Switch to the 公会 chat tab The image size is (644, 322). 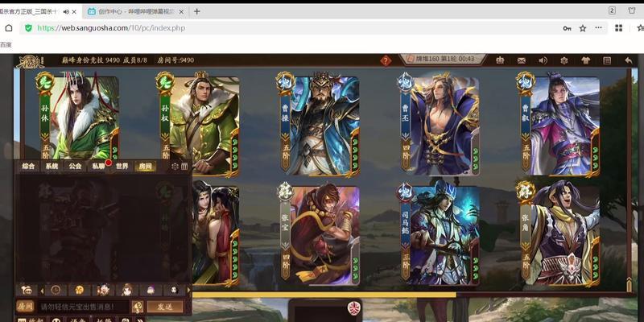click(x=75, y=167)
